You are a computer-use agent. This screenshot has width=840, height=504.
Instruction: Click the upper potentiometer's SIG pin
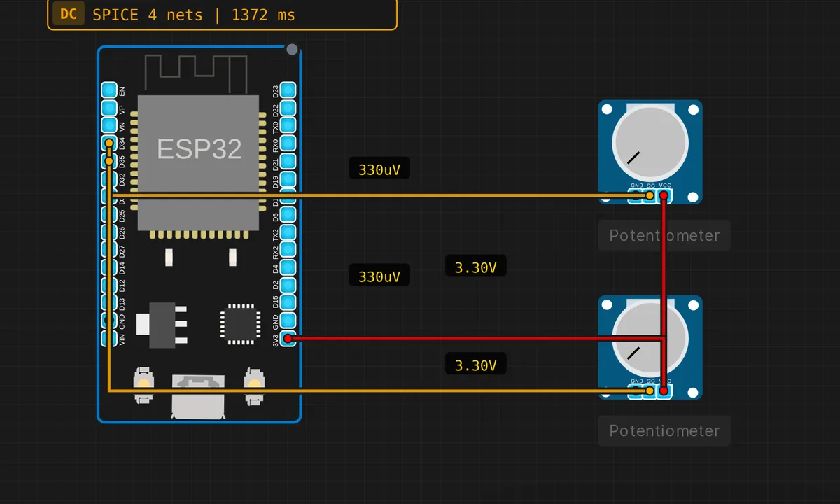(650, 196)
